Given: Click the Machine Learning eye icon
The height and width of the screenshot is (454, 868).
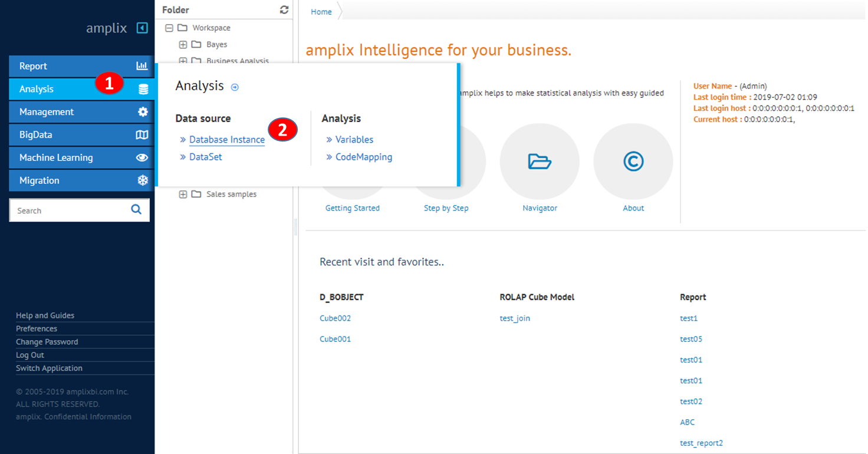Looking at the screenshot, I should click(x=142, y=157).
